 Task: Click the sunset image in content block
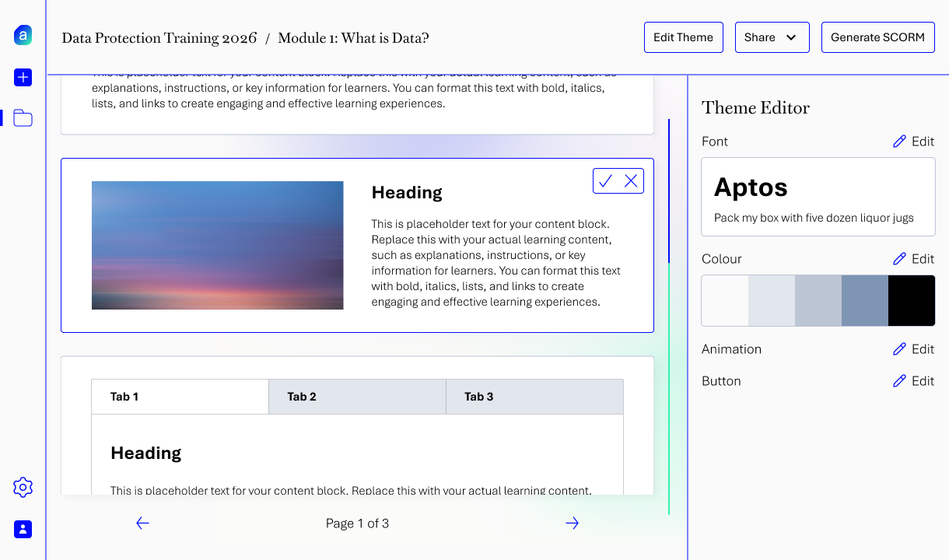coord(218,245)
